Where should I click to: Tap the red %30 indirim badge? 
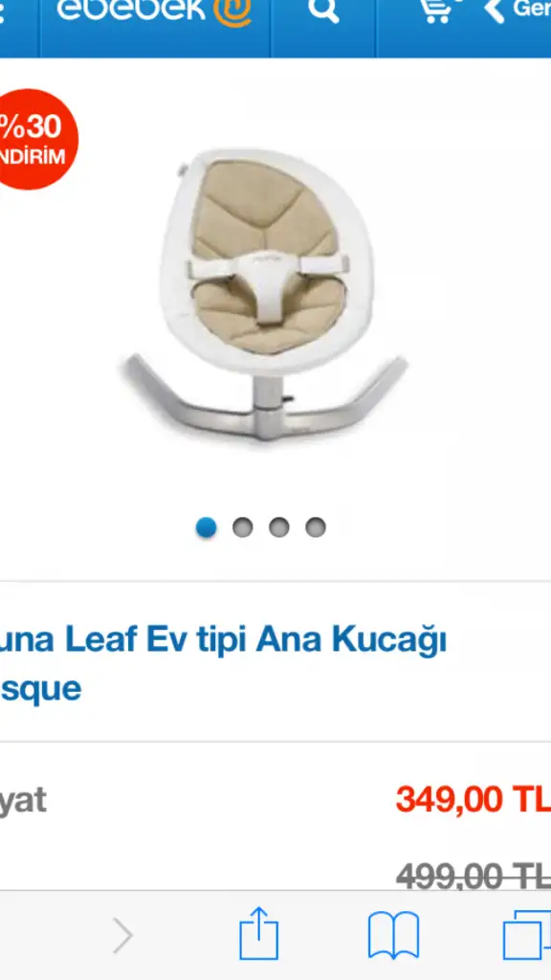pos(36,139)
